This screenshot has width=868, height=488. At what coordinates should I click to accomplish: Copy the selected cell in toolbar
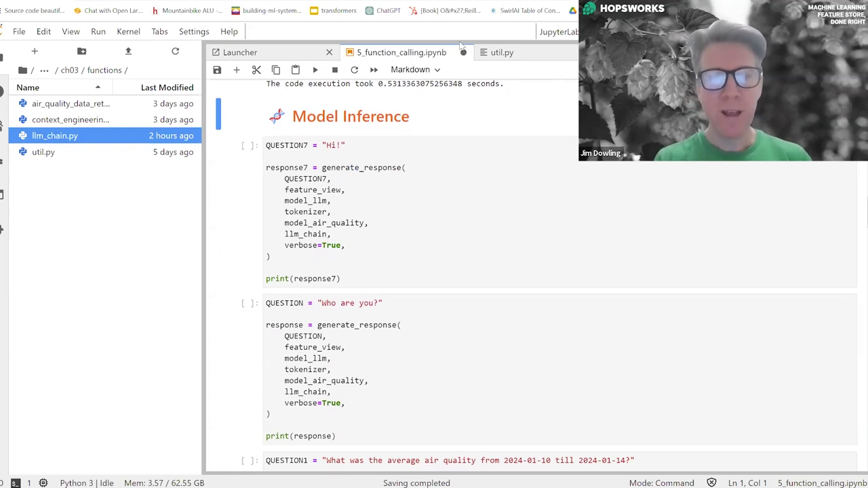tap(276, 70)
